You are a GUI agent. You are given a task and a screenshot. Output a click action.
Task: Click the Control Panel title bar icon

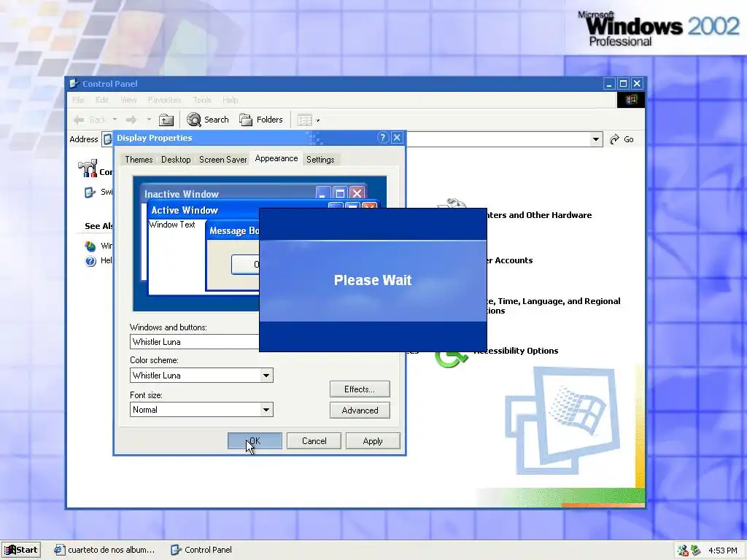pyautogui.click(x=74, y=84)
